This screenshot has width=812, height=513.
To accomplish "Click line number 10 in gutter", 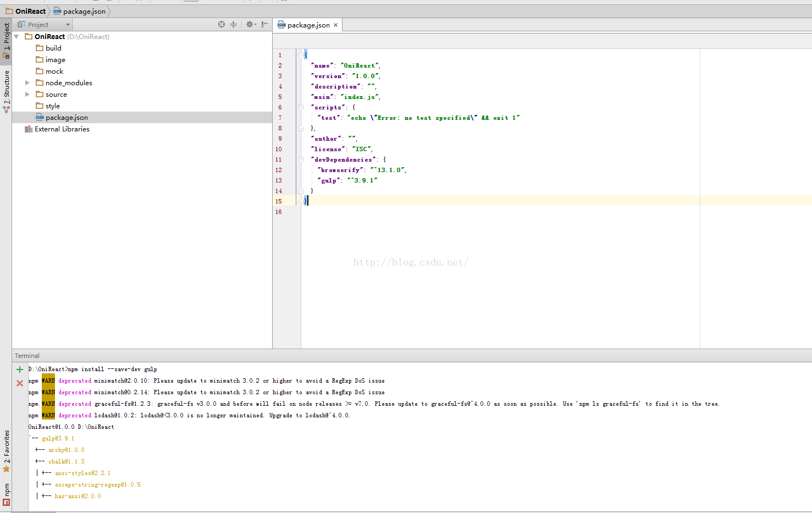I will pyautogui.click(x=278, y=149).
